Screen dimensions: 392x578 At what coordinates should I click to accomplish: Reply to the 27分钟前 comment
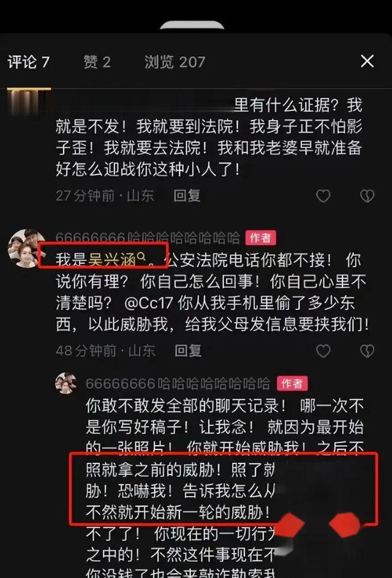[187, 196]
